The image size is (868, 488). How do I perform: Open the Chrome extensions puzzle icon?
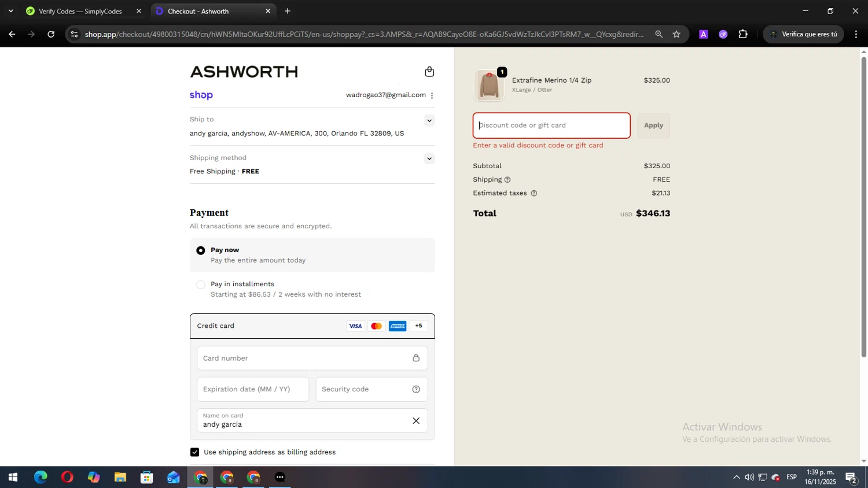tap(743, 34)
